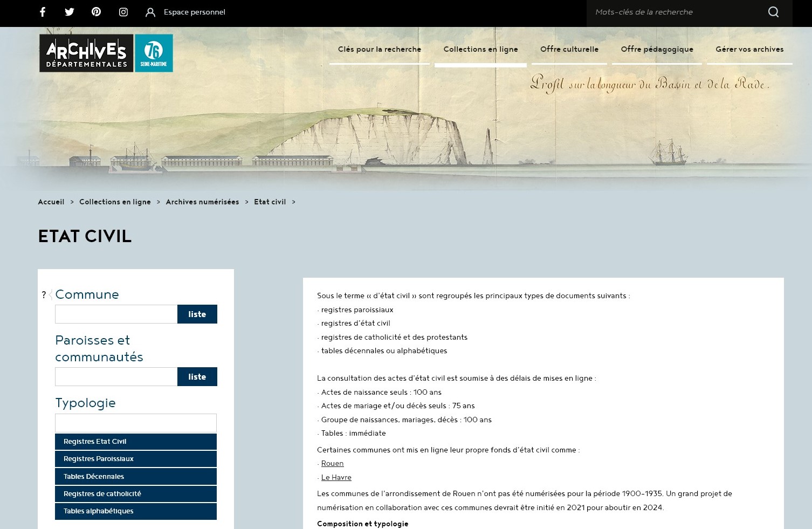Show the Paroisses et communautés liste
The height and width of the screenshot is (529, 812).
[197, 377]
